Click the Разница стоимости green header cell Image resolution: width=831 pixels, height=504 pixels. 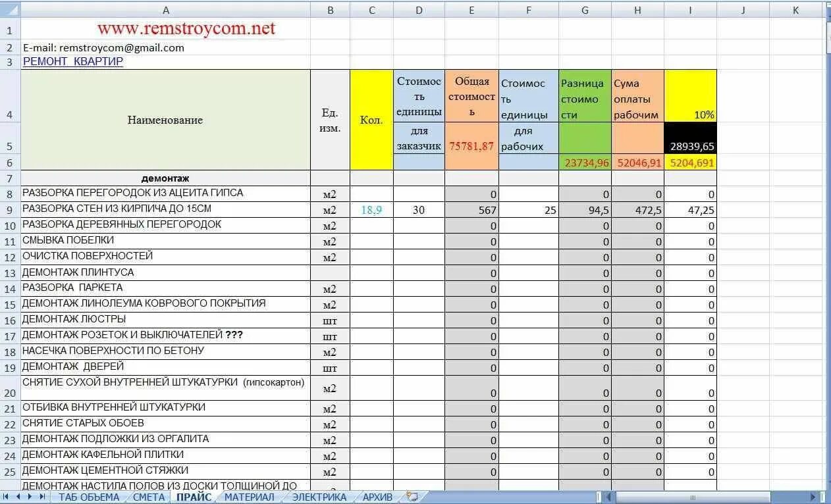point(585,96)
